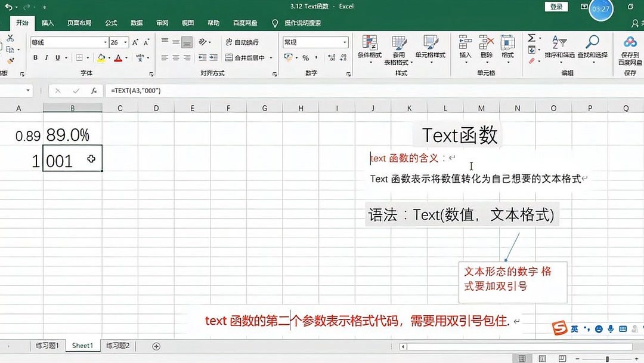Viewport: 644px width, 363px height.
Task: Pick a font color from the red swatch
Action: [118, 57]
